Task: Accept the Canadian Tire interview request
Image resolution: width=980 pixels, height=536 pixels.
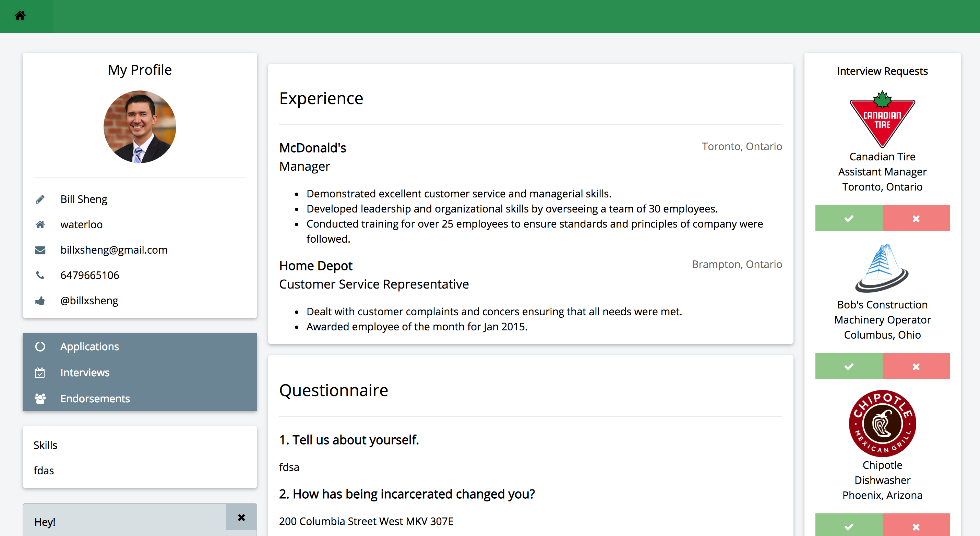Action: 849,218
